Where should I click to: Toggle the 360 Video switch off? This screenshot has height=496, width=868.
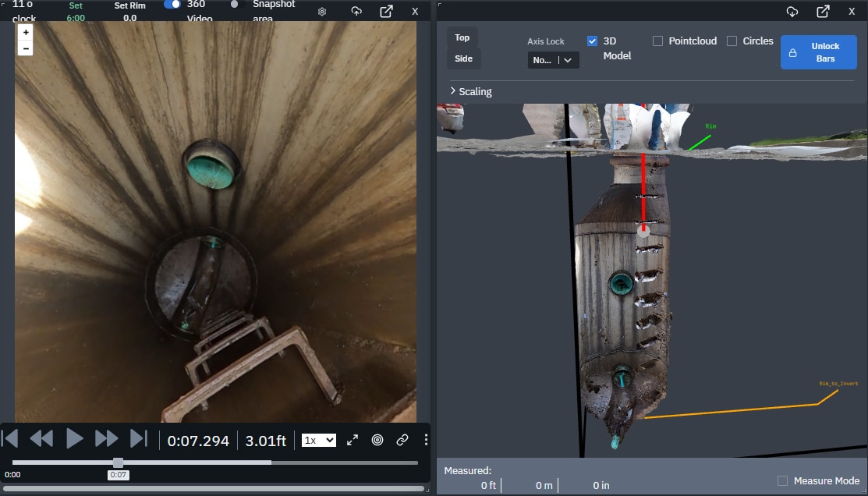point(172,5)
